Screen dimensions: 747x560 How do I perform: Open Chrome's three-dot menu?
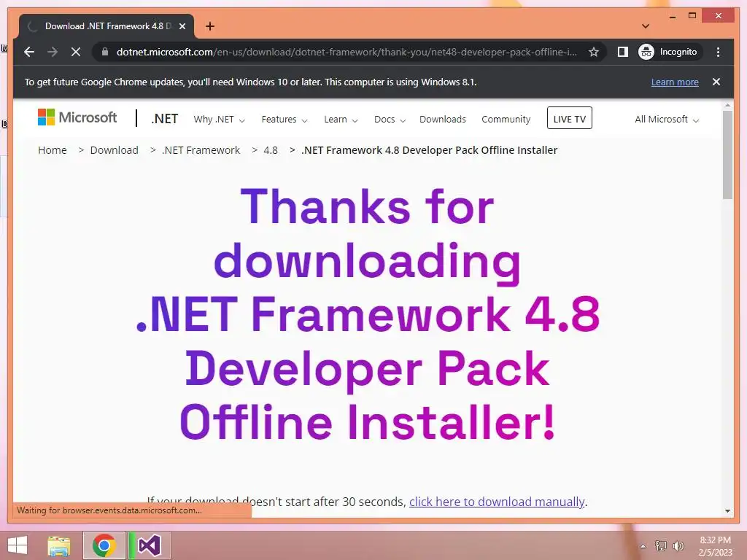pyautogui.click(x=718, y=52)
